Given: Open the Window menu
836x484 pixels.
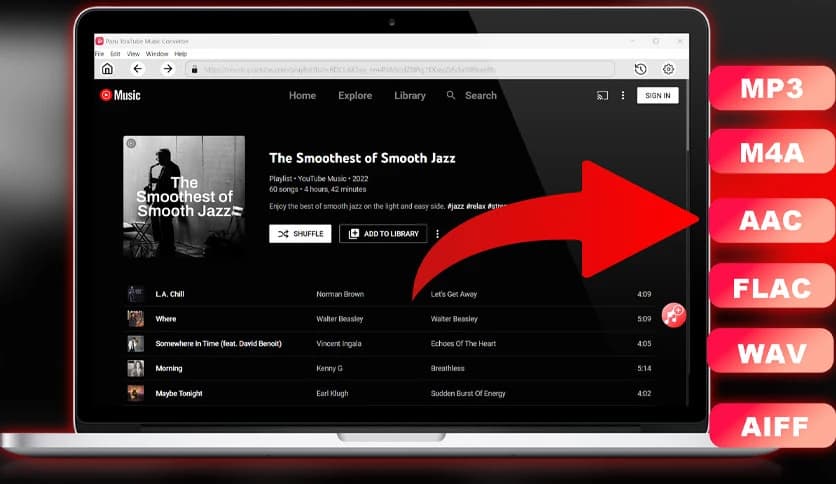Looking at the screenshot, I should (x=157, y=54).
